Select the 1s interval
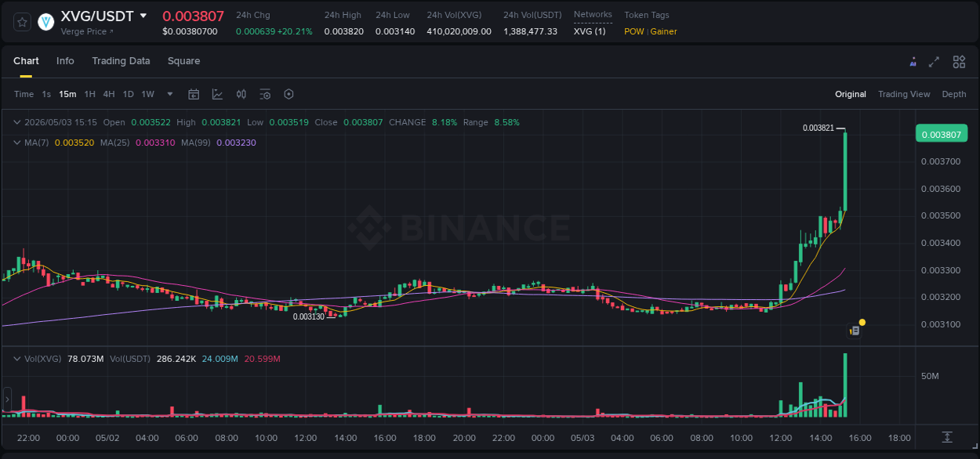The height and width of the screenshot is (459, 980). (x=46, y=94)
